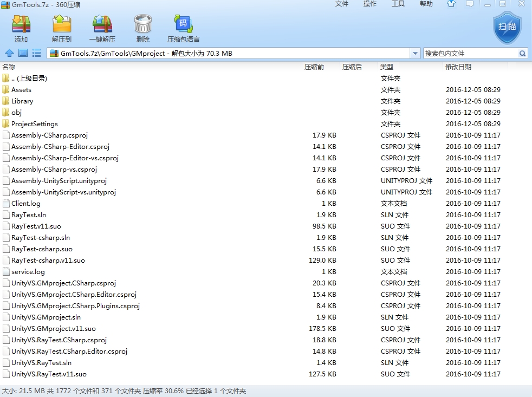Open the 工具 (Tools) menu
The width and height of the screenshot is (532, 397).
[398, 4]
